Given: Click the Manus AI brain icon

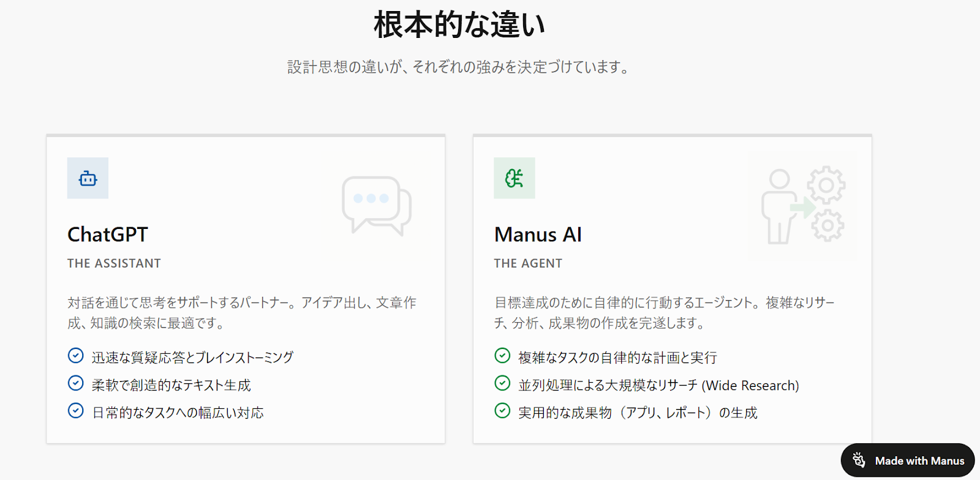Looking at the screenshot, I should pos(514,178).
